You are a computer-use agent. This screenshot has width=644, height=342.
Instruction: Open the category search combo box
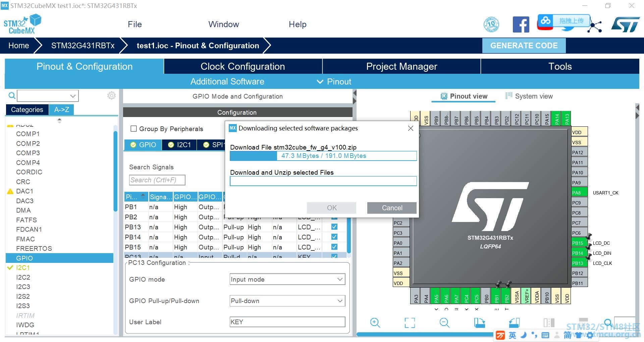pos(48,96)
